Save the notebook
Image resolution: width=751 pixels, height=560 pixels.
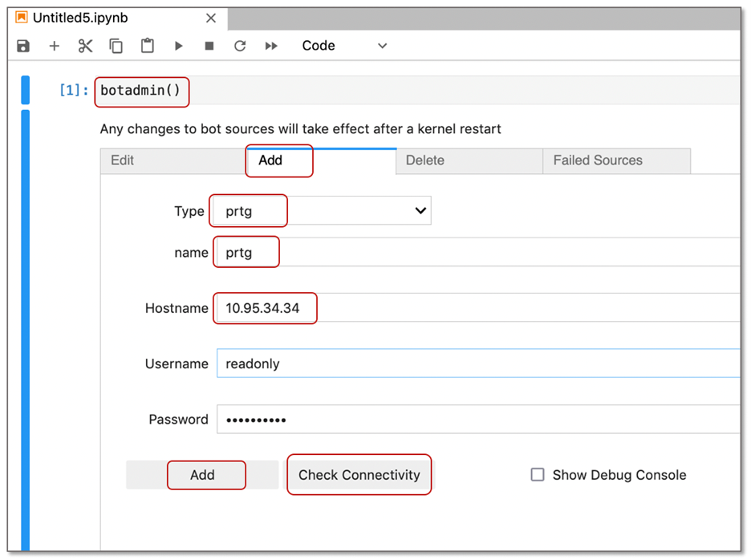[22, 46]
